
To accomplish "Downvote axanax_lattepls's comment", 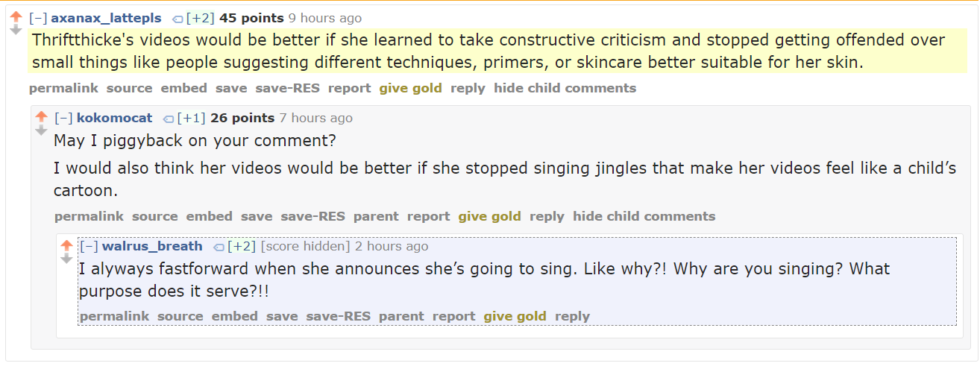I will [16, 30].
